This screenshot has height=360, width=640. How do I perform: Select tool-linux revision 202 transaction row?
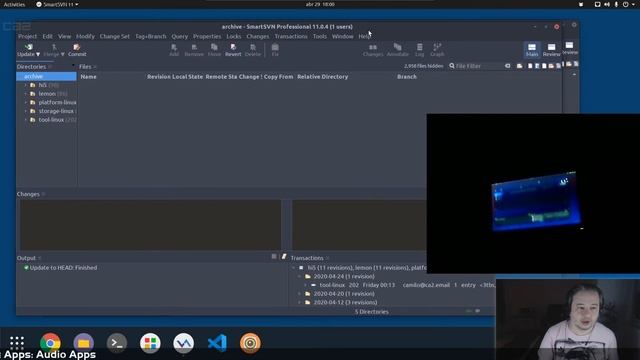coord(400,285)
